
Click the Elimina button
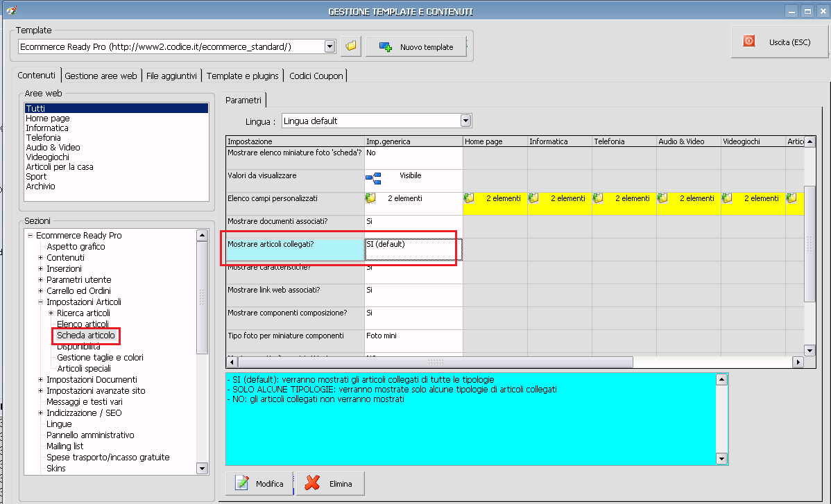pyautogui.click(x=330, y=483)
